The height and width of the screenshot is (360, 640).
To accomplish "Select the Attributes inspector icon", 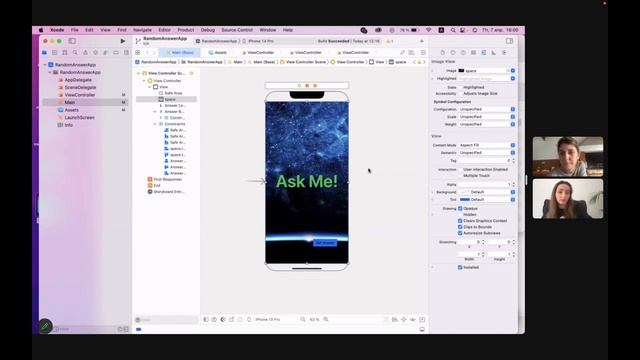I will pos(483,53).
